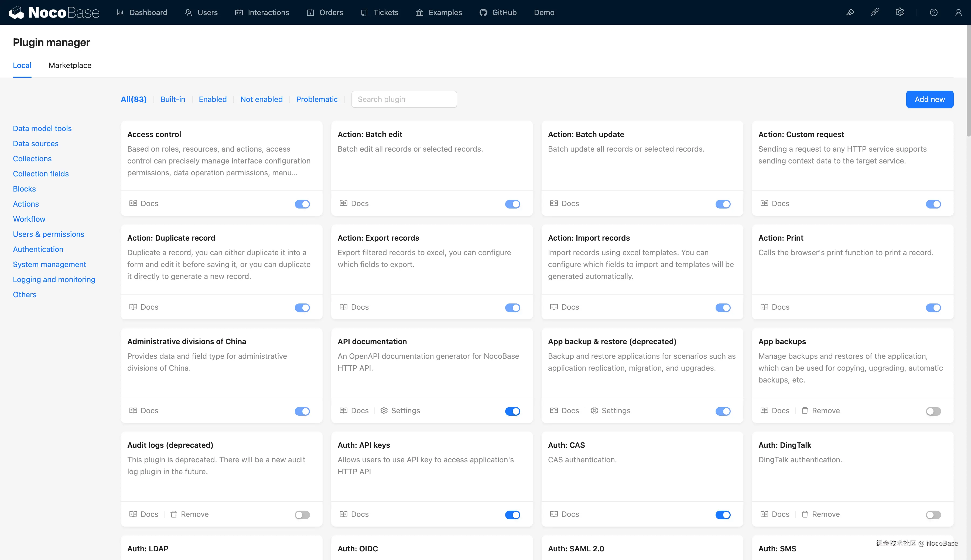
Task: Open the Docs book icon for Action: Duplicate record
Action: click(x=133, y=307)
